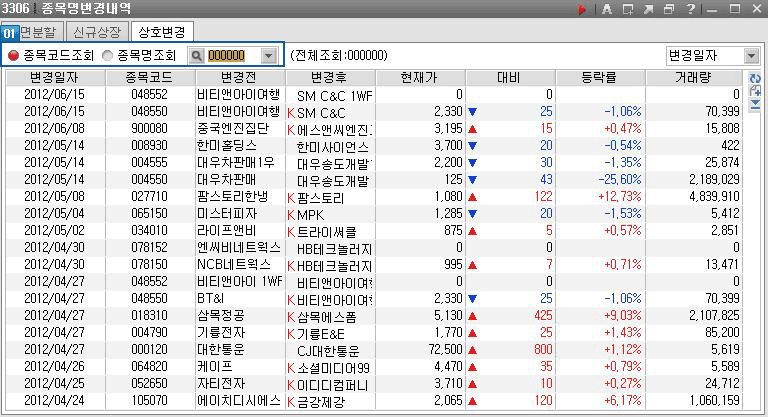Open the stock code 000000 dropdown arrow
Image resolution: width=768 pixels, height=417 pixels.
pos(268,56)
